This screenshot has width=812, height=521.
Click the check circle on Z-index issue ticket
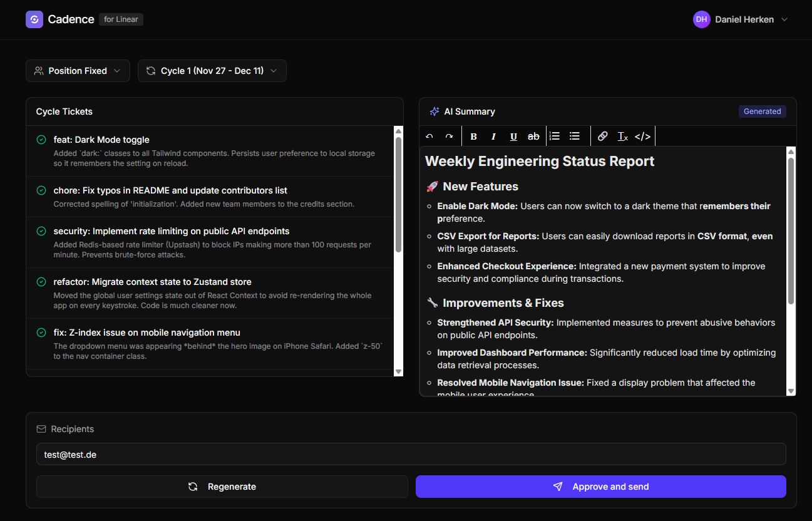tap(41, 333)
